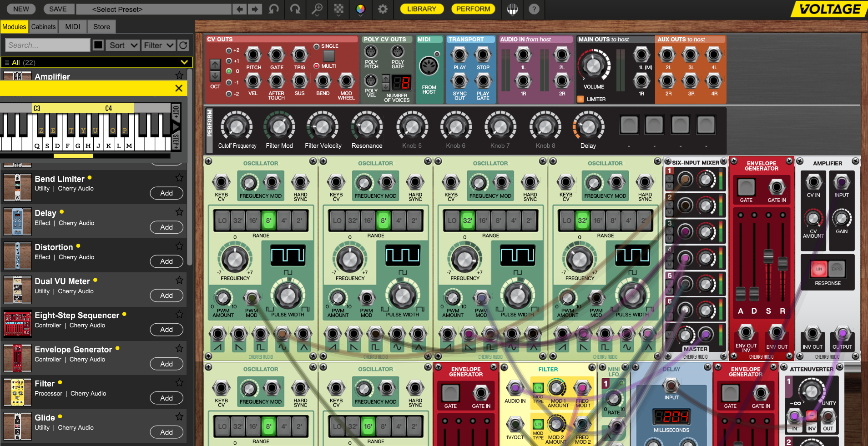Click the undo arrow icon
Screen dimensions: 868x446
[273, 9]
